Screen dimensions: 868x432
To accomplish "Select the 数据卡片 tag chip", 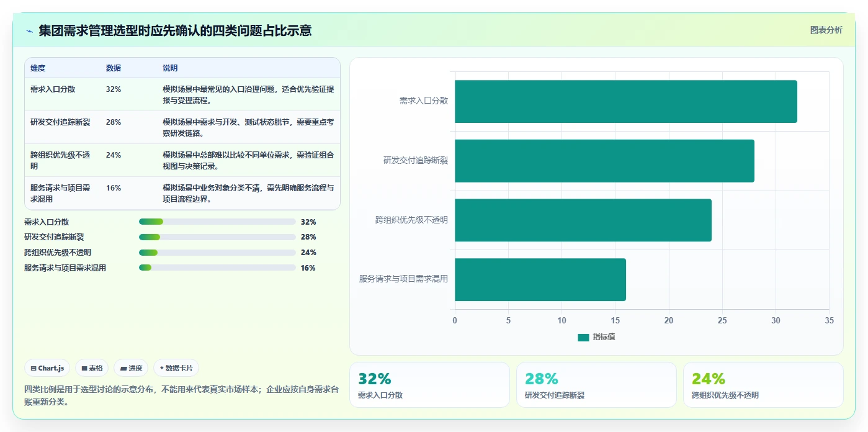I will (x=176, y=368).
